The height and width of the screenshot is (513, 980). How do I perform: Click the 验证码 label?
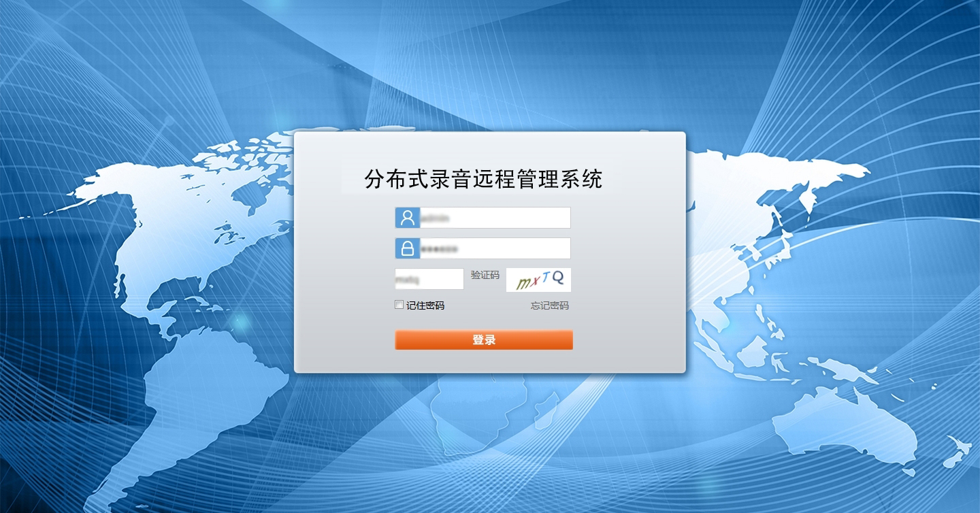(x=485, y=275)
